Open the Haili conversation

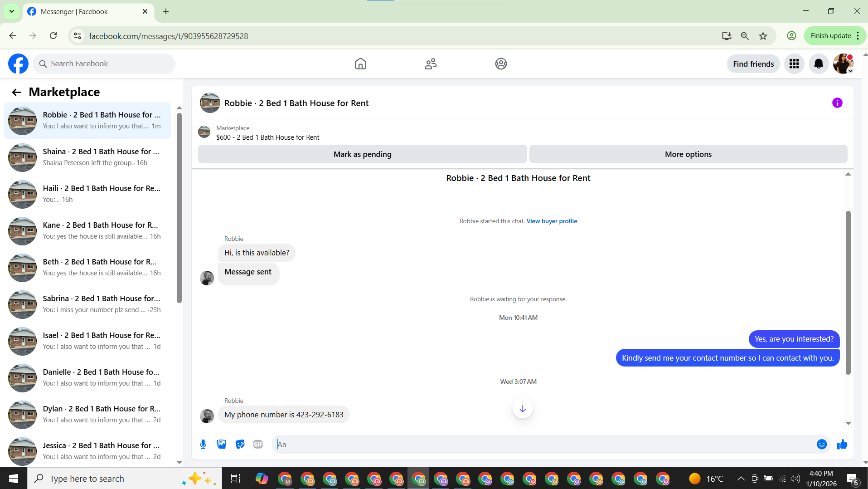87,194
